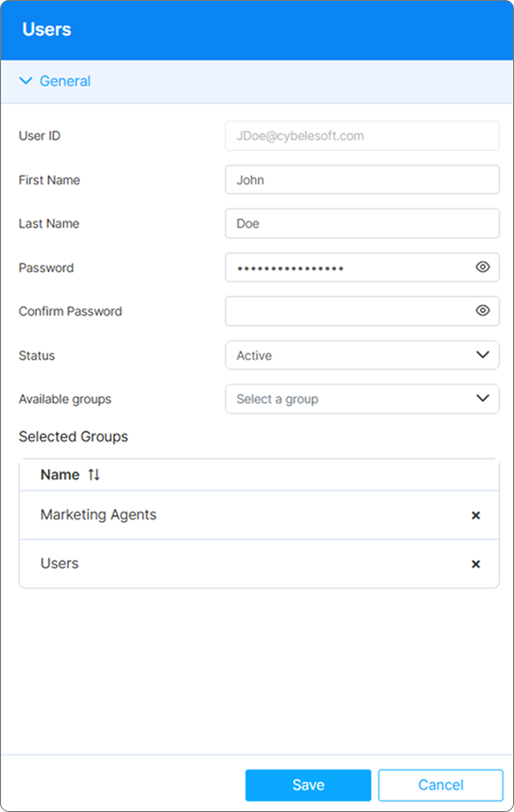Click the Name column header
The height and width of the screenshot is (812, 514).
point(60,474)
